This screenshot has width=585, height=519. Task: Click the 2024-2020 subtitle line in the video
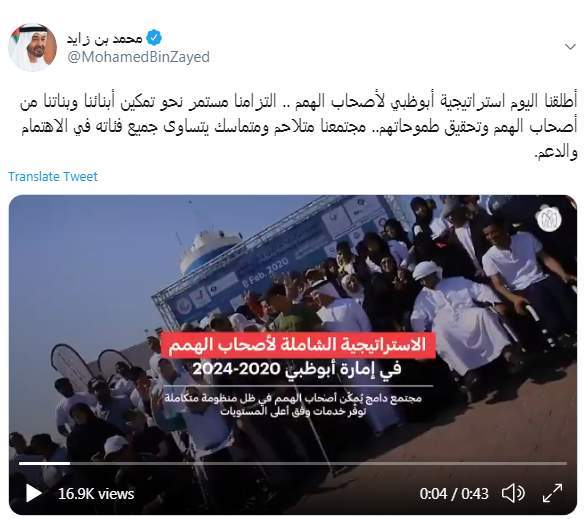(297, 369)
